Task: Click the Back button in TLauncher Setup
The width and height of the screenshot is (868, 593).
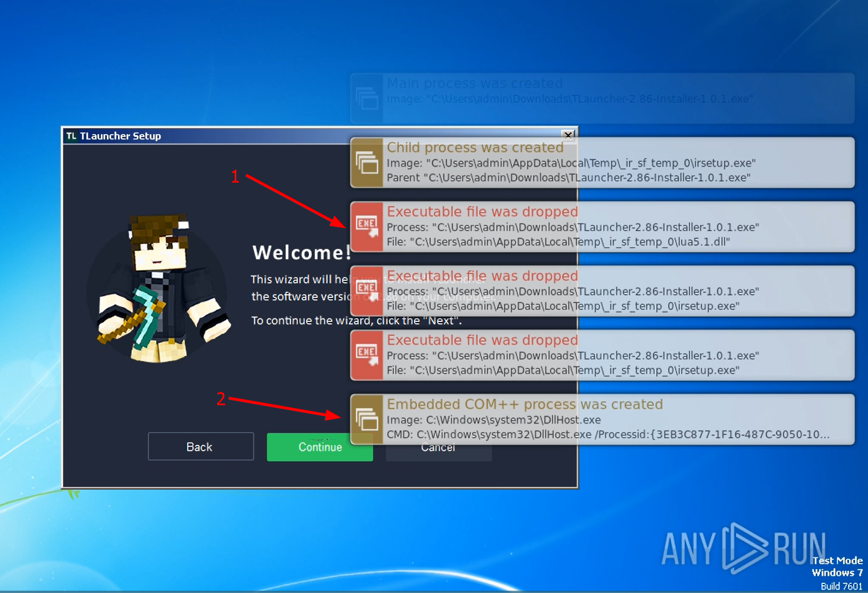Action: (200, 446)
